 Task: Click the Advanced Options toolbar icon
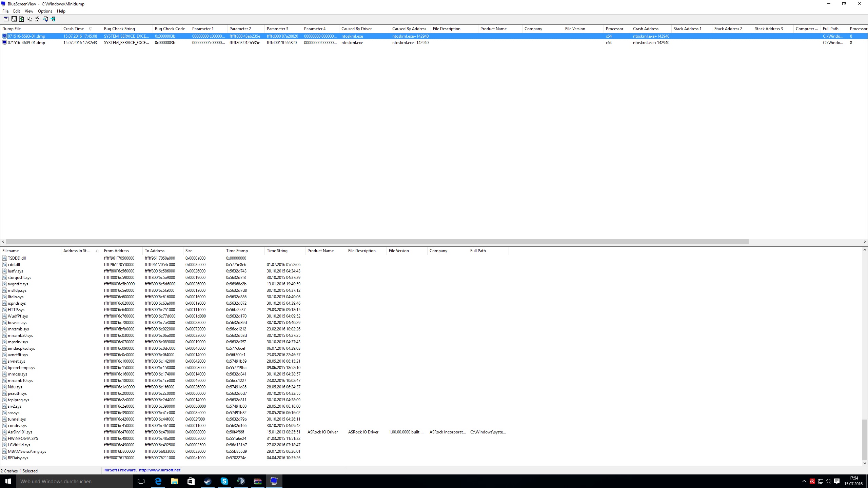[6, 19]
